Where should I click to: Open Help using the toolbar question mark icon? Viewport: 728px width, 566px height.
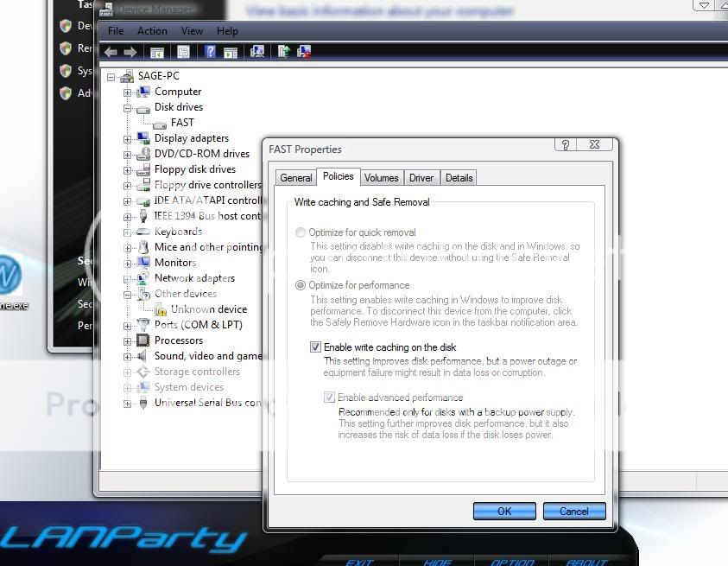click(x=211, y=51)
